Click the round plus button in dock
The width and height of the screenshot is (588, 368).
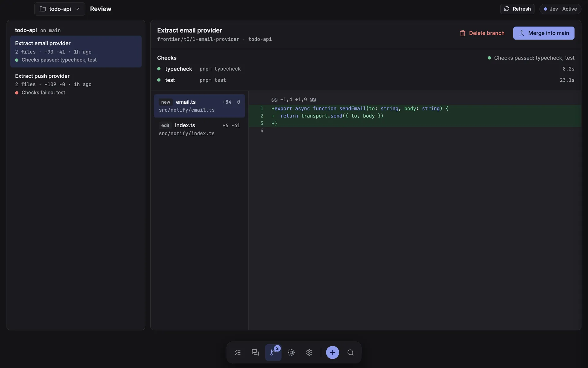(333, 352)
